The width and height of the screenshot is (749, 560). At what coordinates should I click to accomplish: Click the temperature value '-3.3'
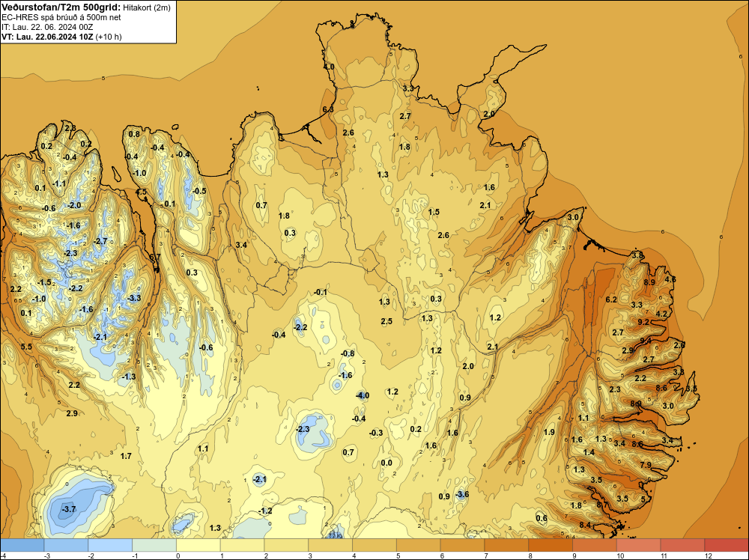(x=134, y=298)
